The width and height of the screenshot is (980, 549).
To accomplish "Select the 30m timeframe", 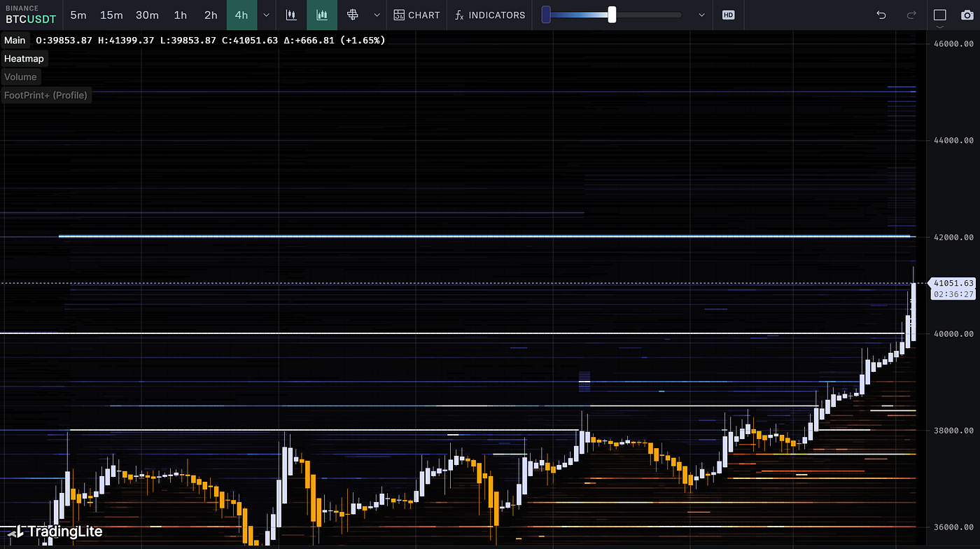I will point(147,15).
